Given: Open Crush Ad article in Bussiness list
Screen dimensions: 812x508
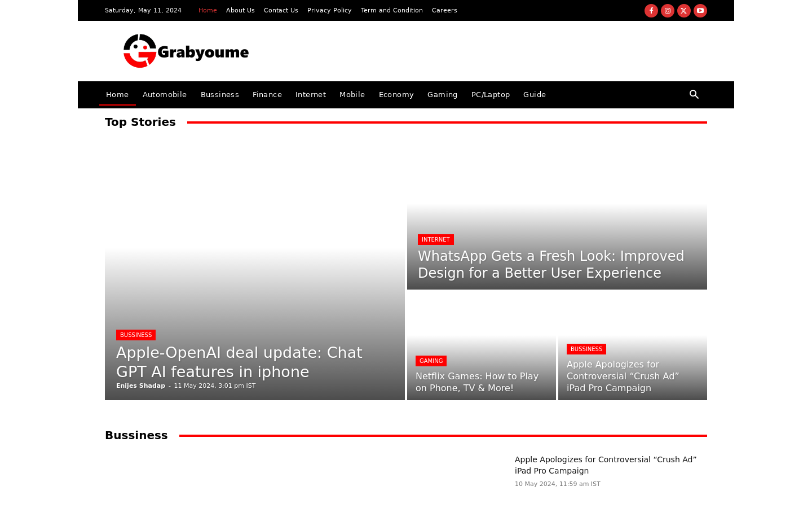Looking at the screenshot, I should [x=606, y=465].
